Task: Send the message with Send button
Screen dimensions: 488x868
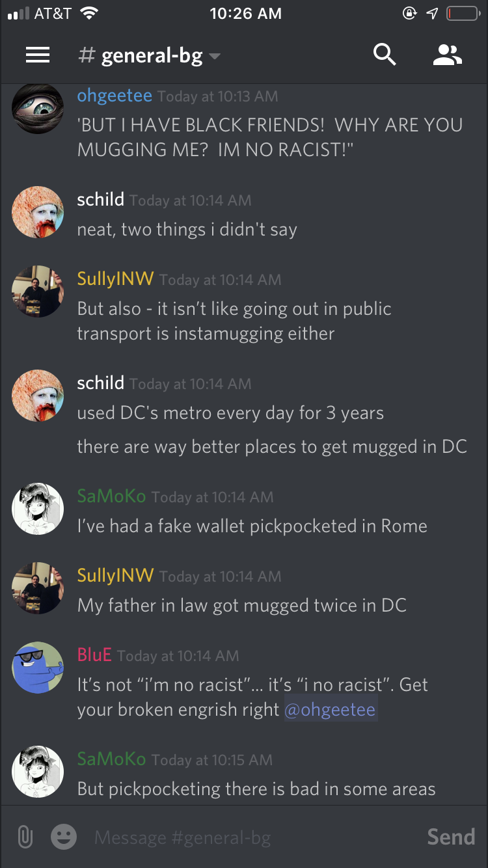Action: [x=451, y=837]
